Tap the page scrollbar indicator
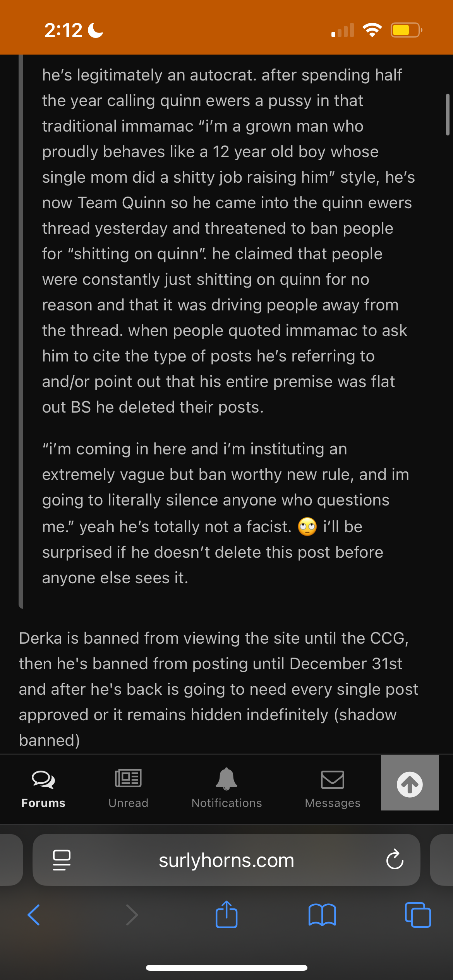Image resolution: width=453 pixels, height=980 pixels. [x=448, y=115]
